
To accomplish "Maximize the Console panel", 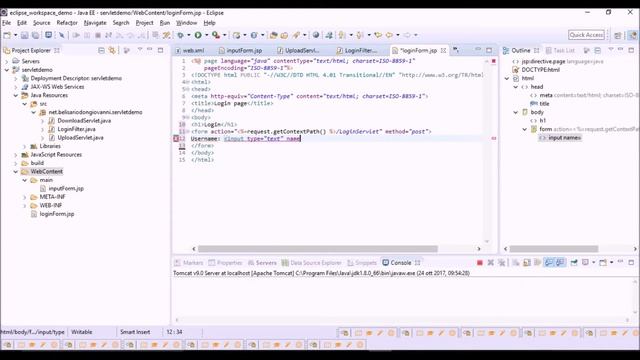I will (631, 262).
